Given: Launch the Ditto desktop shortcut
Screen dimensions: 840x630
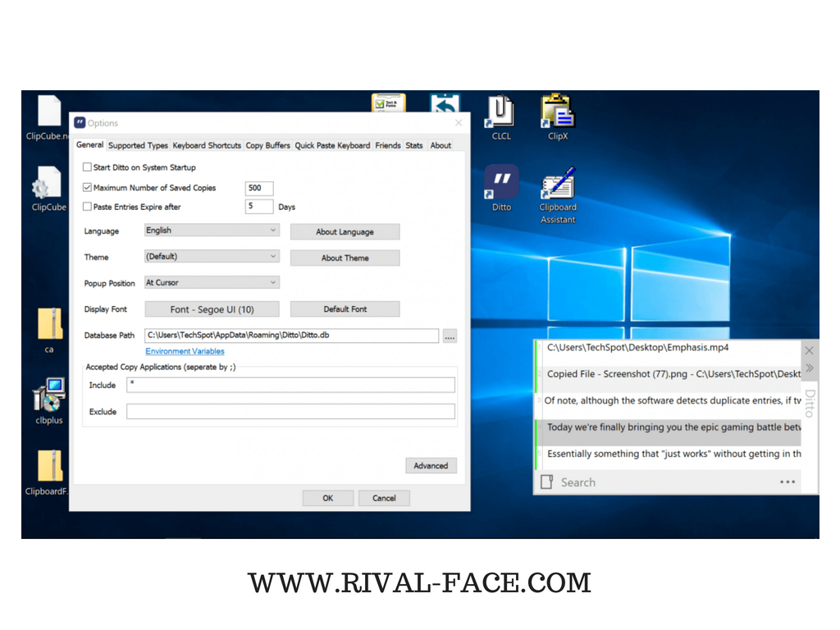Looking at the screenshot, I should (x=501, y=188).
